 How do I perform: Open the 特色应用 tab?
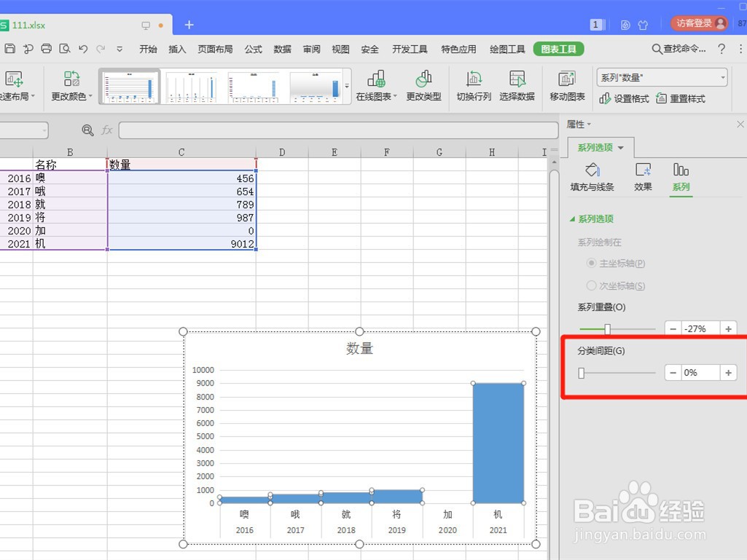(x=459, y=49)
